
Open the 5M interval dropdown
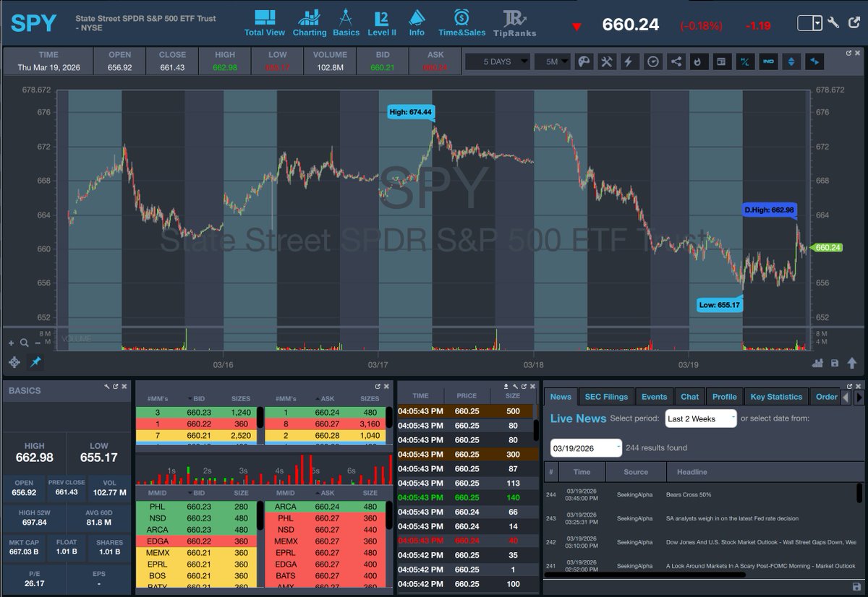[553, 61]
